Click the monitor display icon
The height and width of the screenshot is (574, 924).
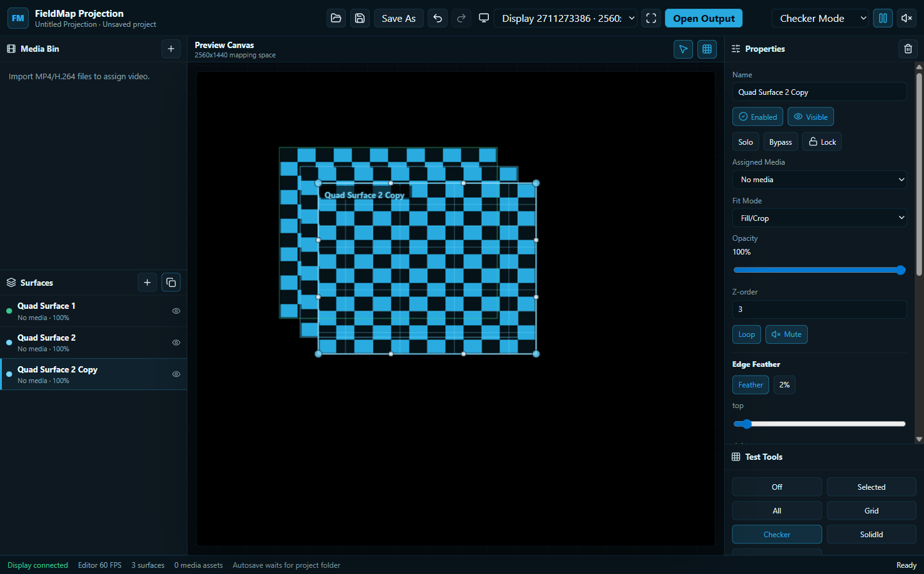pos(484,18)
